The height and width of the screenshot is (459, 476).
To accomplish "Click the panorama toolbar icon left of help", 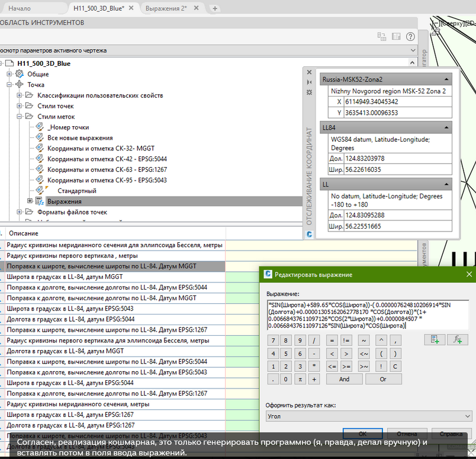I will point(396,37).
